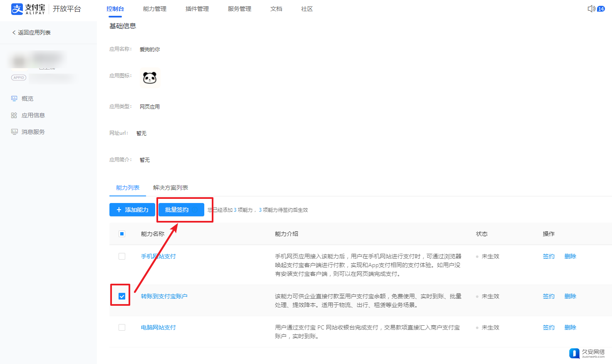This screenshot has height=364, width=612.
Task: Check the 手机网站支付 row checkbox
Action: tap(122, 256)
